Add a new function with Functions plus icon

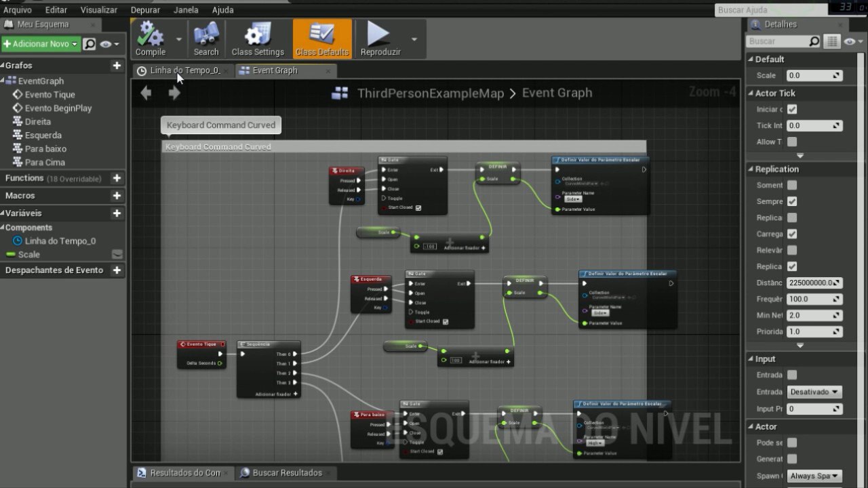click(x=117, y=178)
